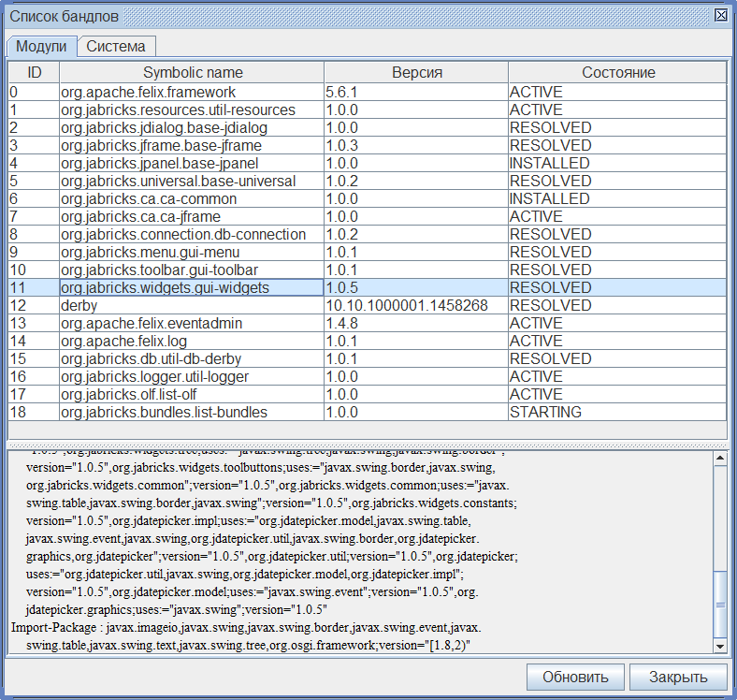Click INSTALLED state of ca-common row
This screenshot has height=700, width=737.
point(617,198)
